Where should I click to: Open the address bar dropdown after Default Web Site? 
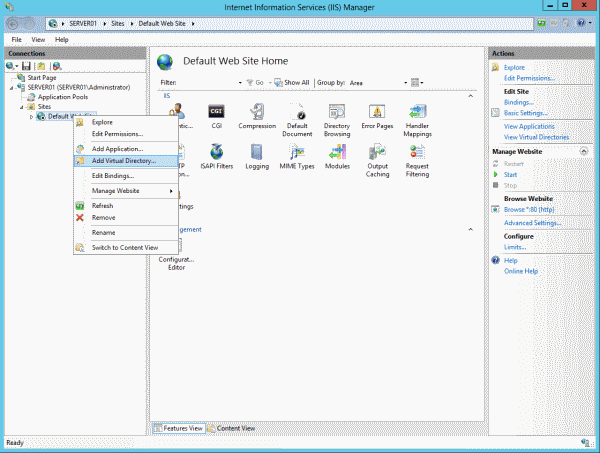click(193, 24)
